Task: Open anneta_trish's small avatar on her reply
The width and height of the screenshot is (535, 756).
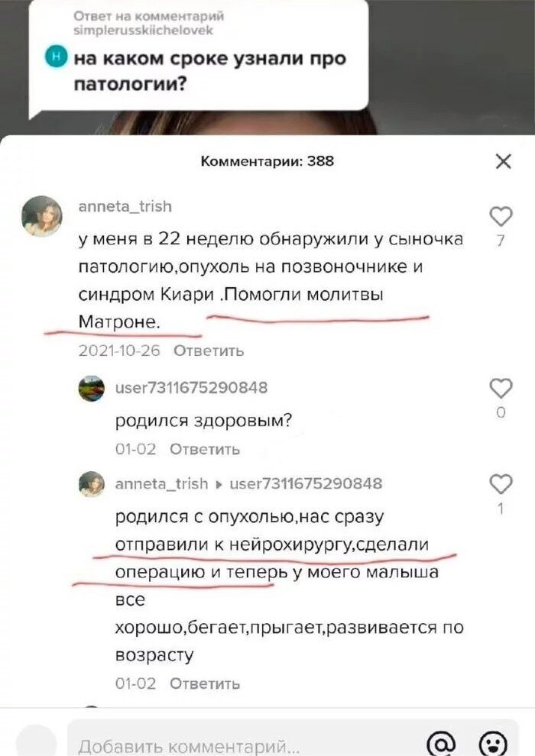Action: point(91,484)
